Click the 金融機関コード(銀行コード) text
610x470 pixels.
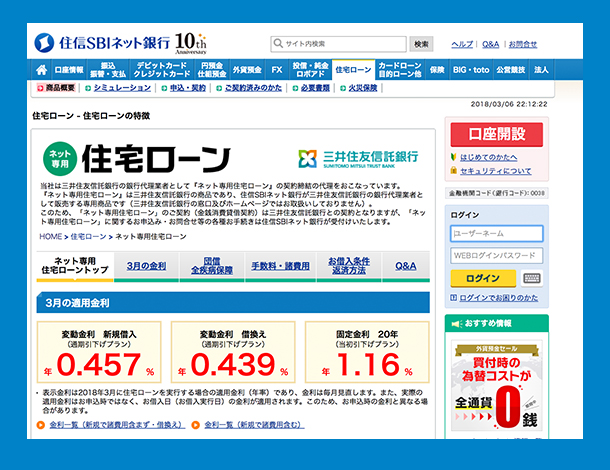(497, 193)
